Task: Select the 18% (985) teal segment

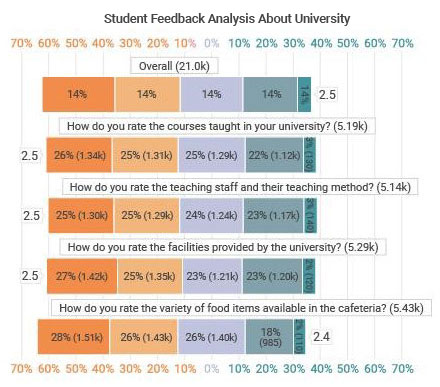Action: pos(270,337)
